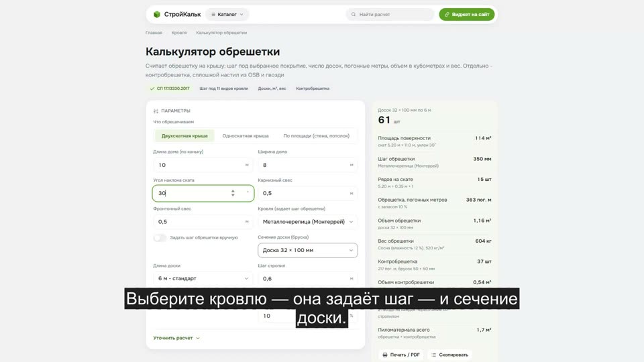Image resolution: width=644 pixels, height=362 pixels.
Task: Open the Кровля Металлочерепица (Монтеррей) dropdown
Action: (308, 222)
